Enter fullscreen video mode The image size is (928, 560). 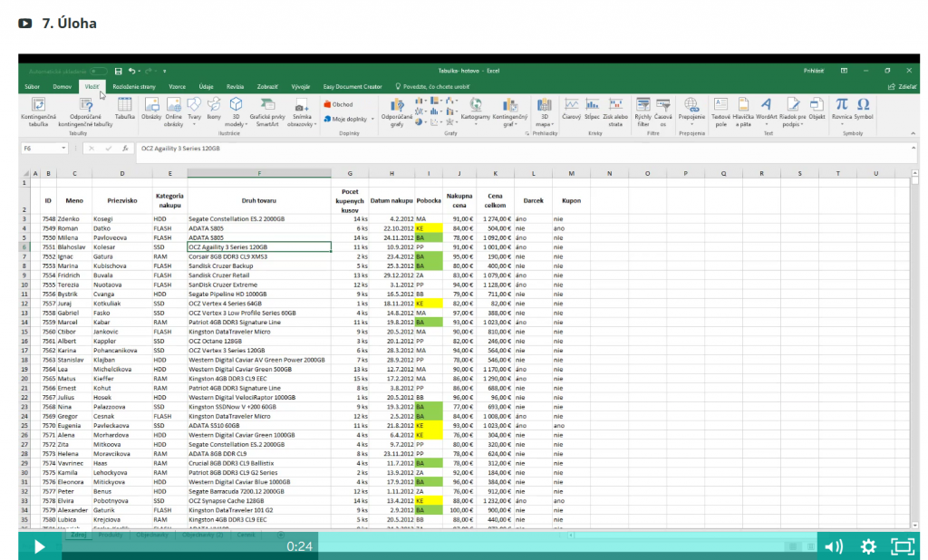pos(903,546)
